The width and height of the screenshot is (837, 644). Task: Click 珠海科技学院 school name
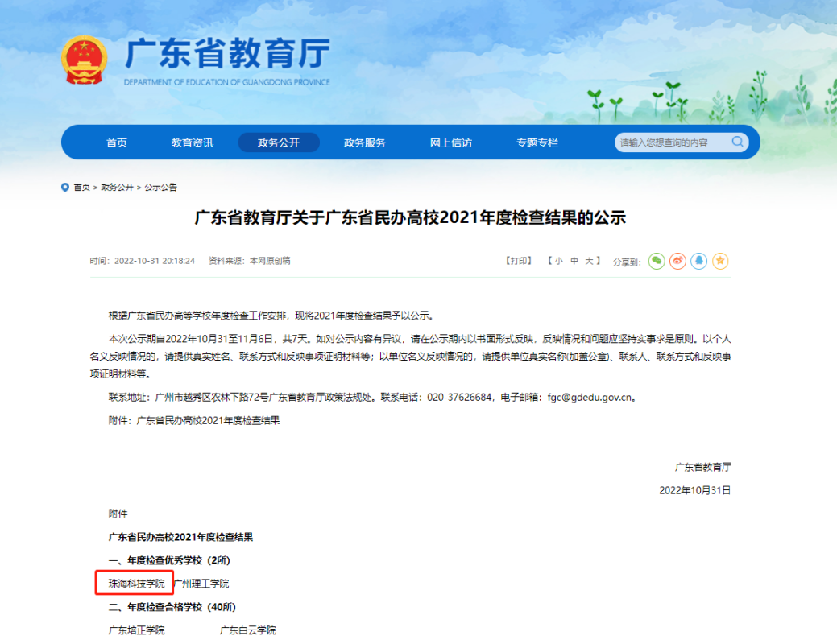coord(137,584)
